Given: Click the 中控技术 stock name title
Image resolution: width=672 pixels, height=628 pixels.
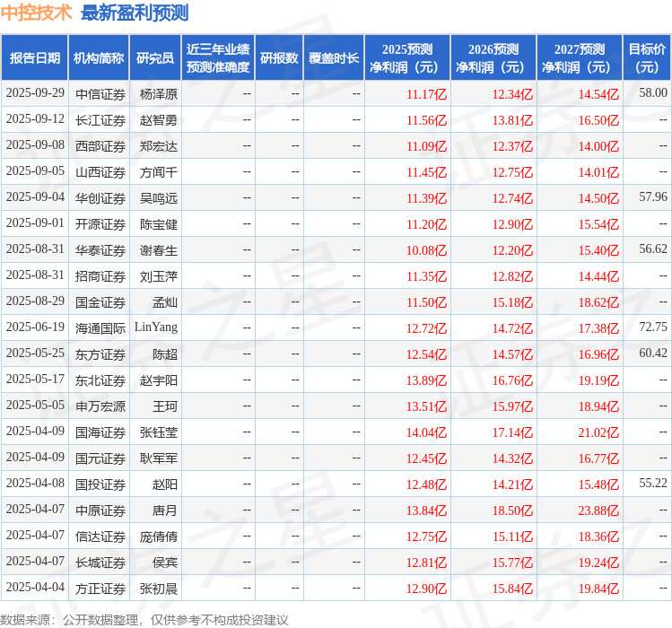Looking at the screenshot, I should tap(36, 13).
